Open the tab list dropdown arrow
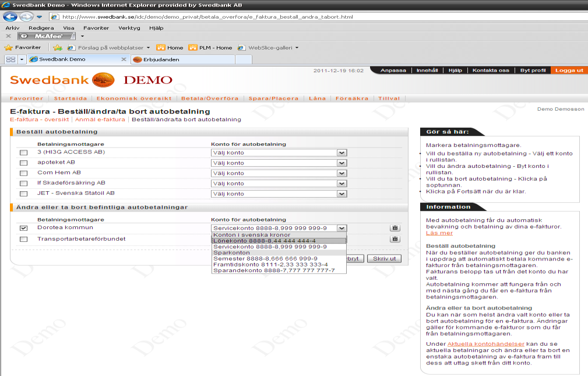Screen dimensions: 588x376 coord(22,59)
